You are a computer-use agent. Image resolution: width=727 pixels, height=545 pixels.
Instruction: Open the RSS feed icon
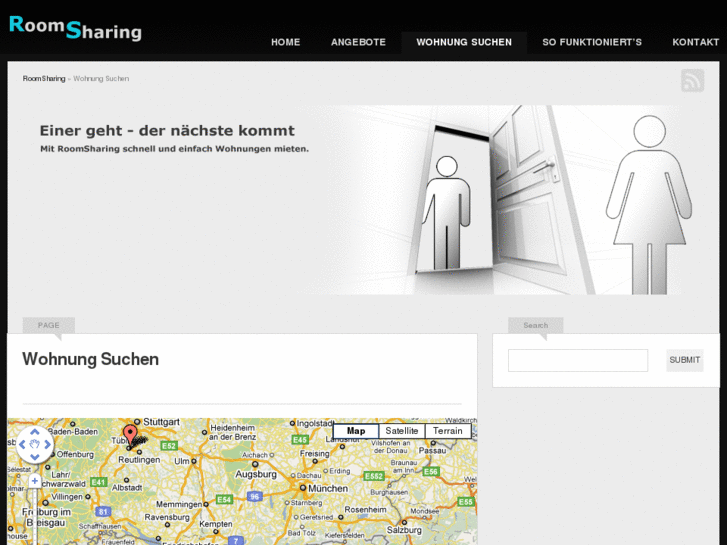[692, 80]
